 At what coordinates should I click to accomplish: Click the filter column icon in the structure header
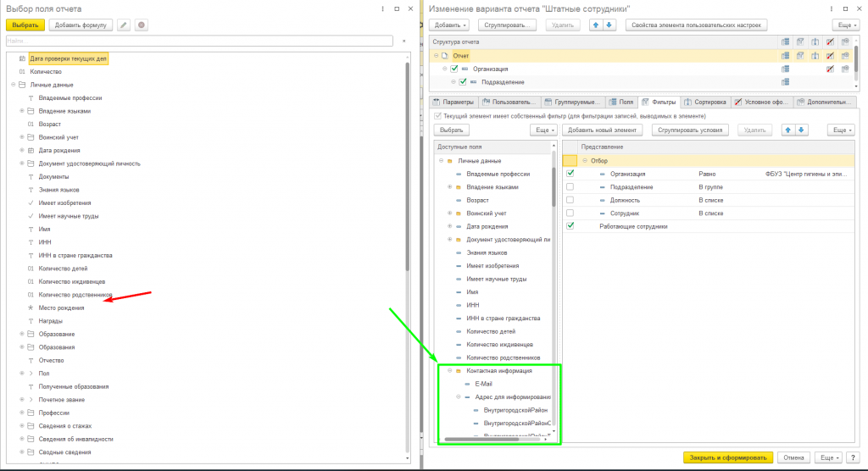point(800,42)
